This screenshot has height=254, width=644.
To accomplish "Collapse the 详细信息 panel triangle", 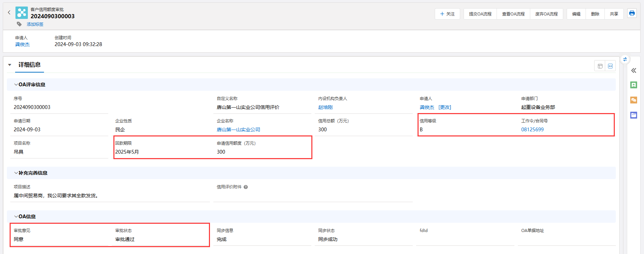I will point(10,65).
